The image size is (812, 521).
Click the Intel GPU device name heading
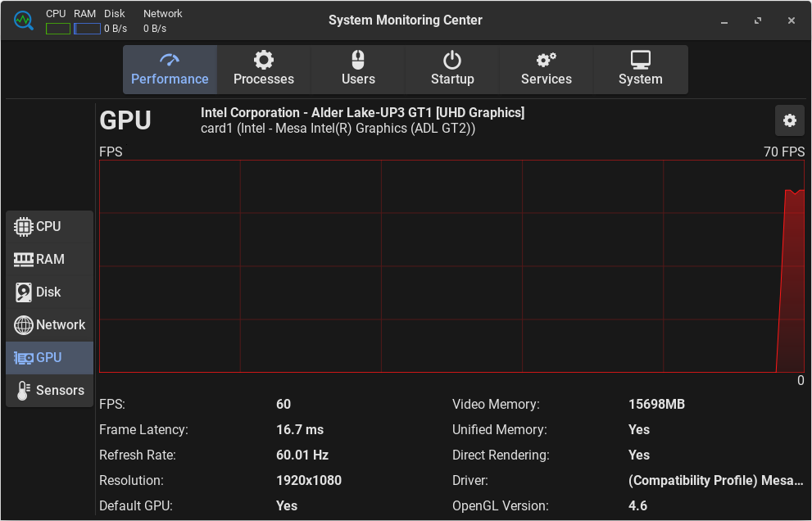click(362, 113)
